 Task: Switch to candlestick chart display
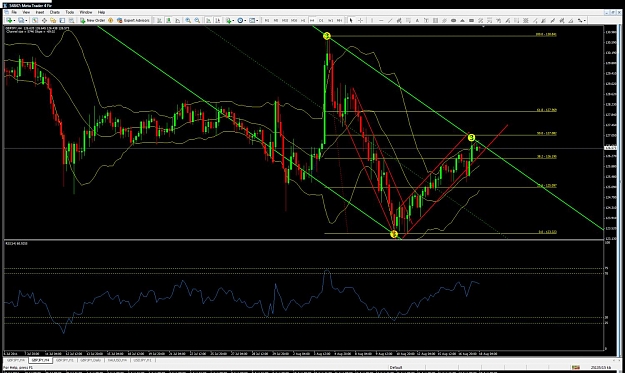click(x=169, y=20)
